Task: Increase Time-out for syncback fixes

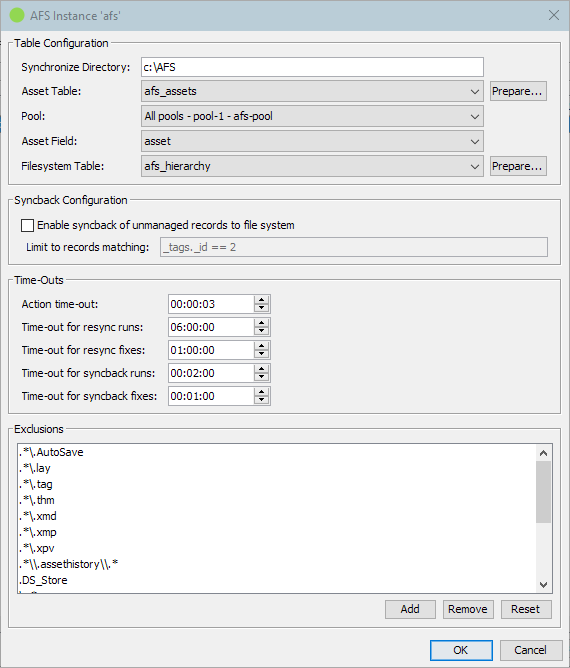Action: tap(262, 392)
